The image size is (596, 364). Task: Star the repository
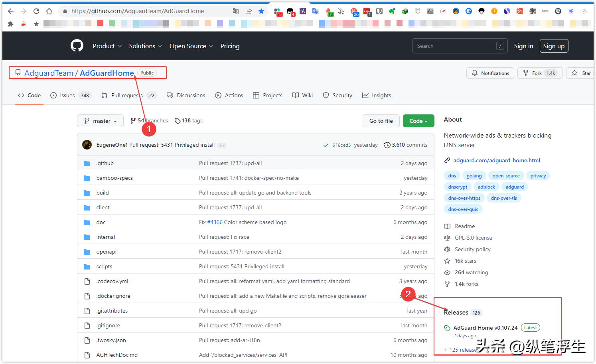(x=581, y=73)
